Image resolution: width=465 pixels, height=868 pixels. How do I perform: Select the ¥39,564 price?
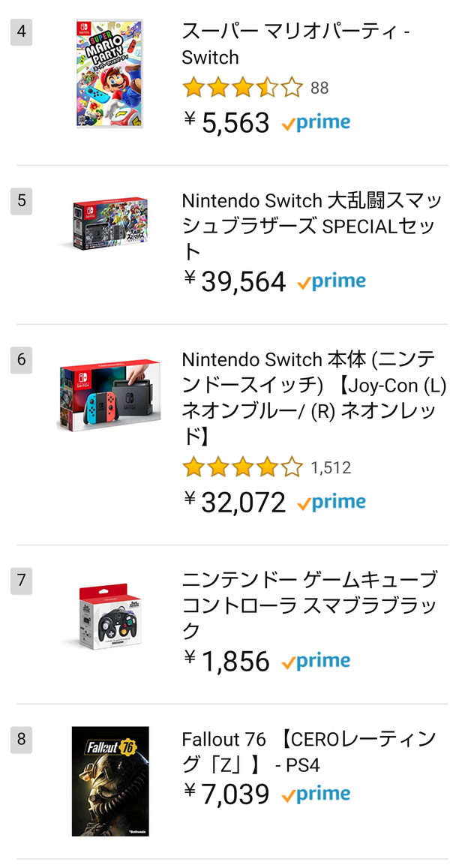coord(235,282)
